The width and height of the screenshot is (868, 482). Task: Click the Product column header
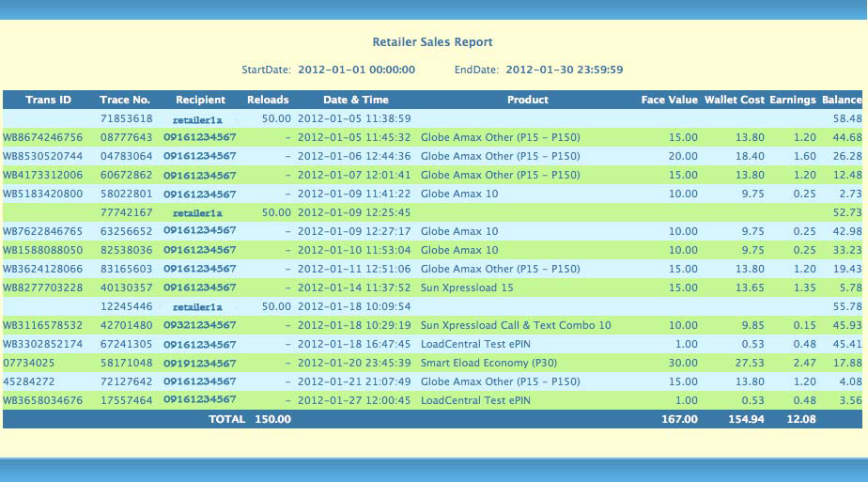pyautogui.click(x=528, y=100)
